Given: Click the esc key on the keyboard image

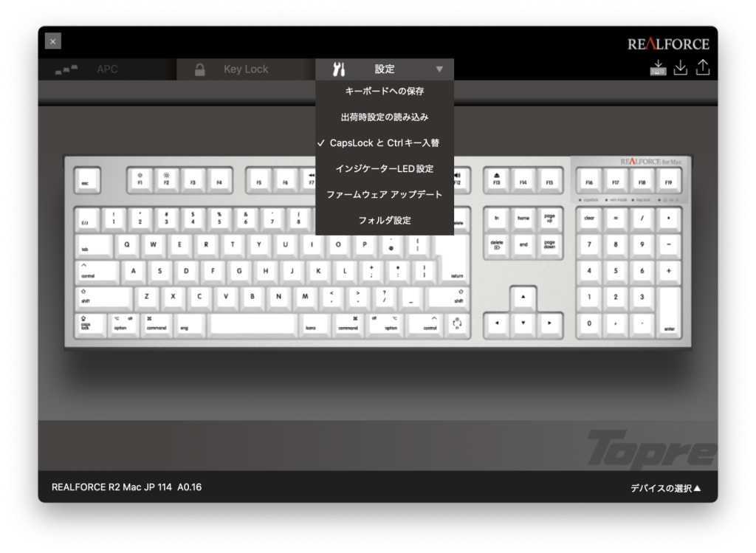Looking at the screenshot, I should point(86,179).
